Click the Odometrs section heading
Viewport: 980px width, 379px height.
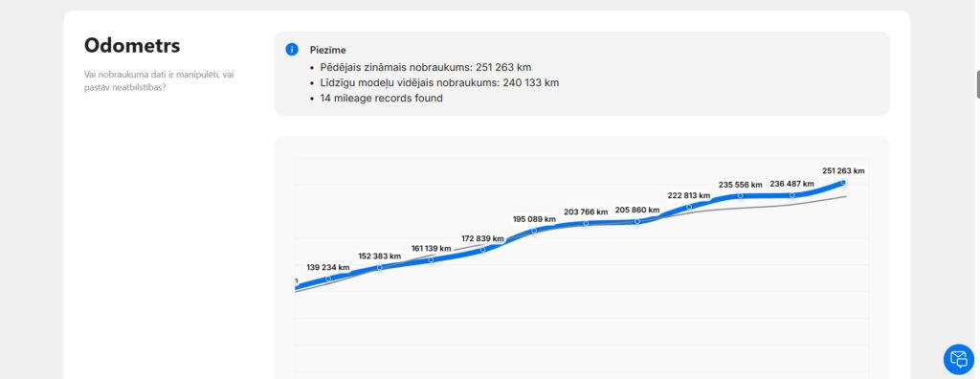(x=132, y=45)
